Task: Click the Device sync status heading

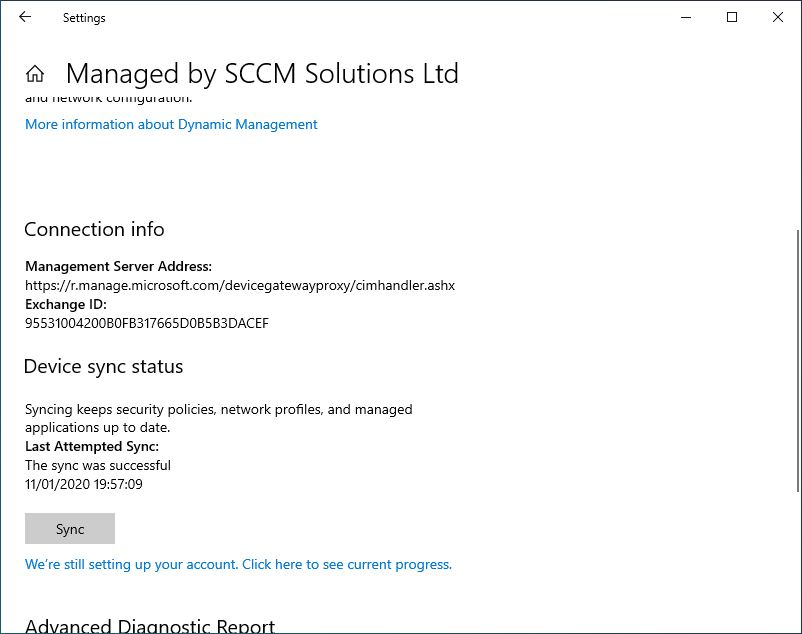Action: point(103,366)
